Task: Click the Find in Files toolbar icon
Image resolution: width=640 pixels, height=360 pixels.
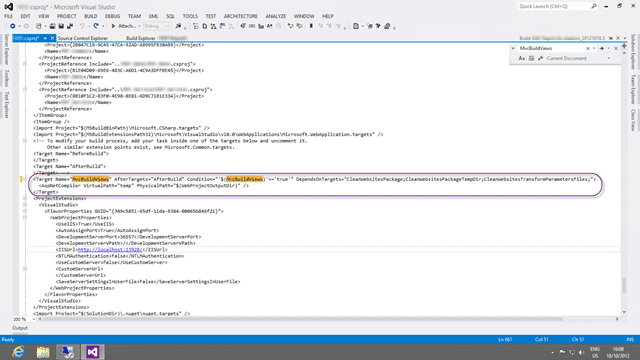Action: pyautogui.click(x=178, y=26)
